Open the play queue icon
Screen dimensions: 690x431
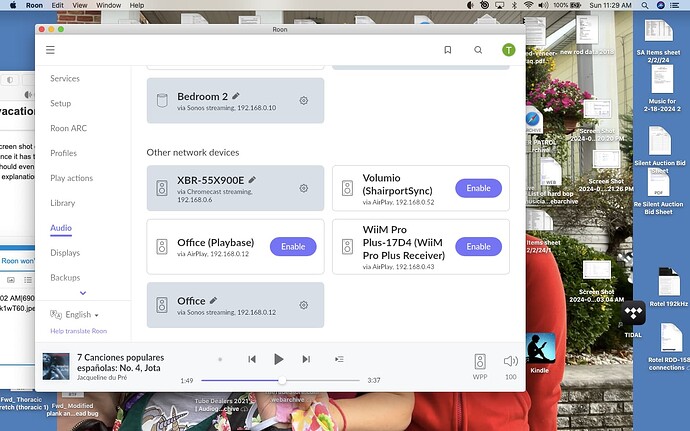(339, 359)
